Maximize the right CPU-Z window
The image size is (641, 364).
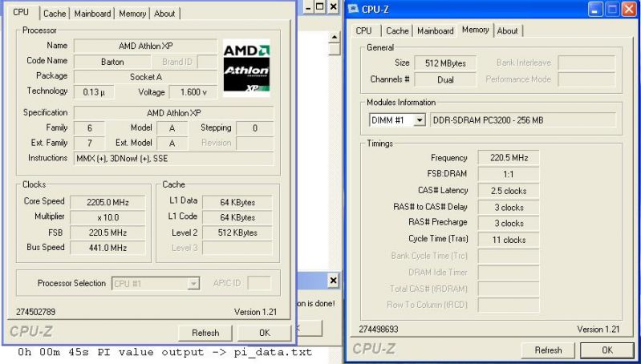click(x=612, y=9)
